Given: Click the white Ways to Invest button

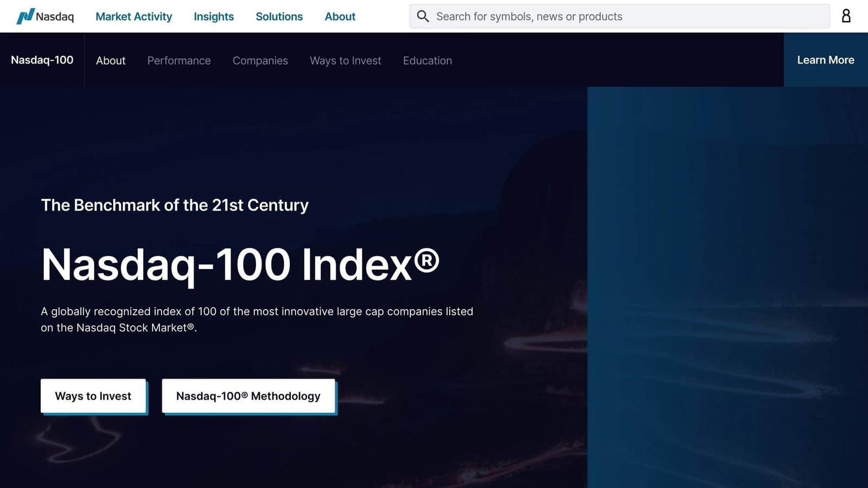Looking at the screenshot, I should coord(93,396).
